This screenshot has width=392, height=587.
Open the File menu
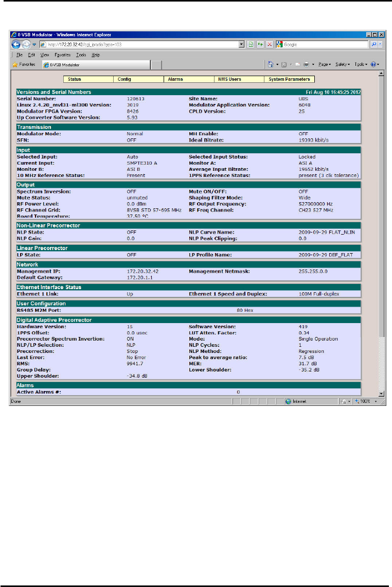[x=20, y=55]
